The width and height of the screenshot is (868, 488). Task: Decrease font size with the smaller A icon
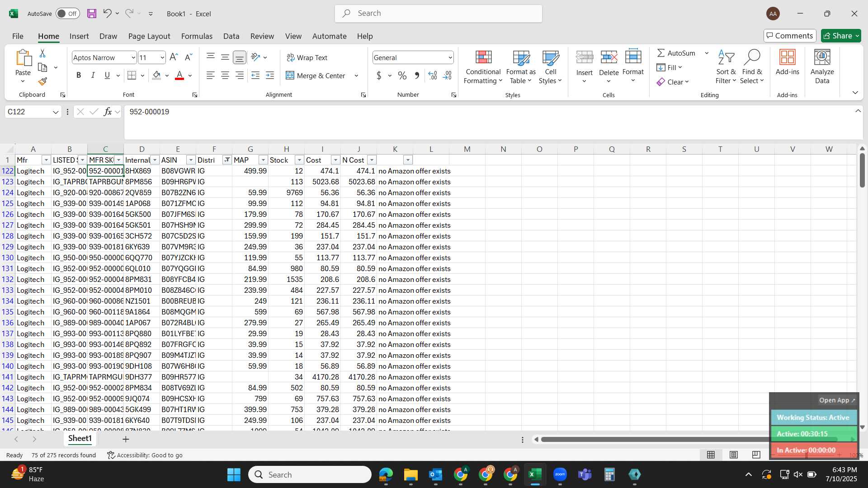[x=189, y=57]
